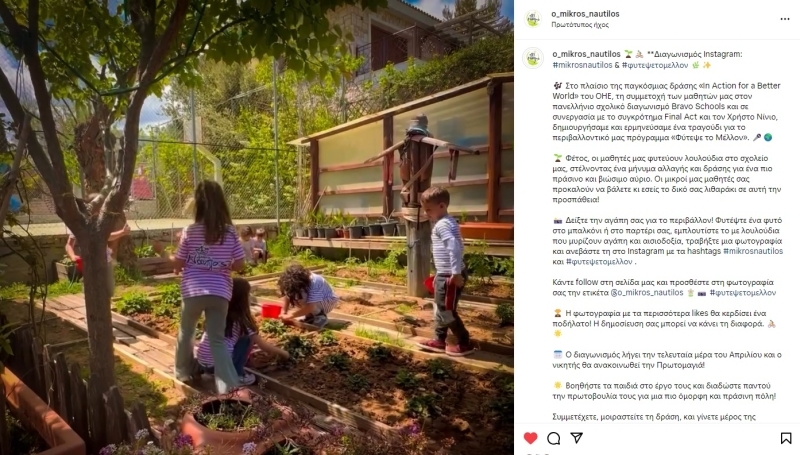This screenshot has width=800, height=455.
Task: Open caption author o_mikros_nautilos link
Action: tap(586, 54)
